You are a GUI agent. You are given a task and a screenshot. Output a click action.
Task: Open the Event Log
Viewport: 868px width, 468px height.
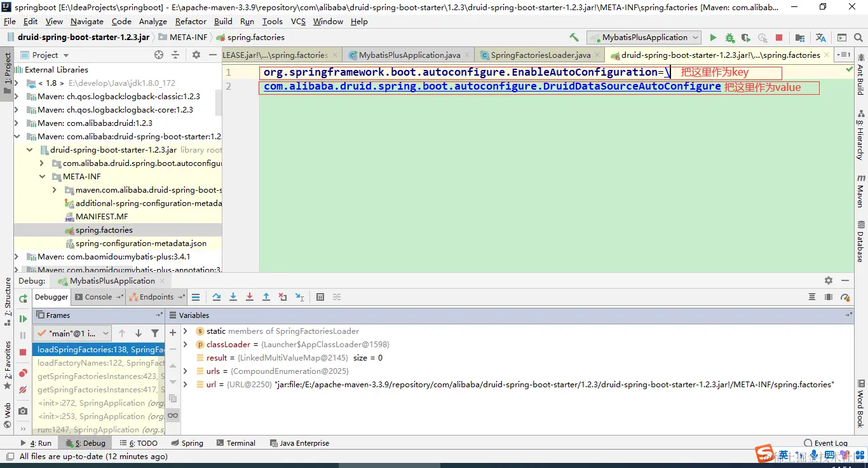pos(826,443)
